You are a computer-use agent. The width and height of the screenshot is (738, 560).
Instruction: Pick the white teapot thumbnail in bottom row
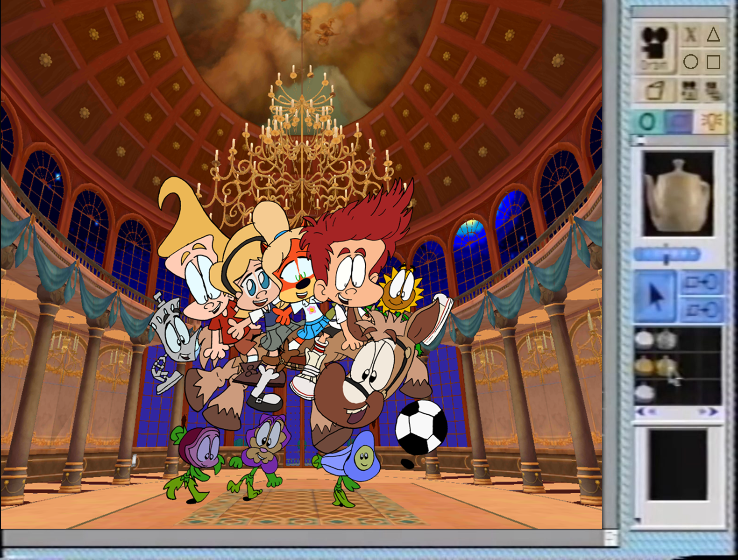pos(645,392)
